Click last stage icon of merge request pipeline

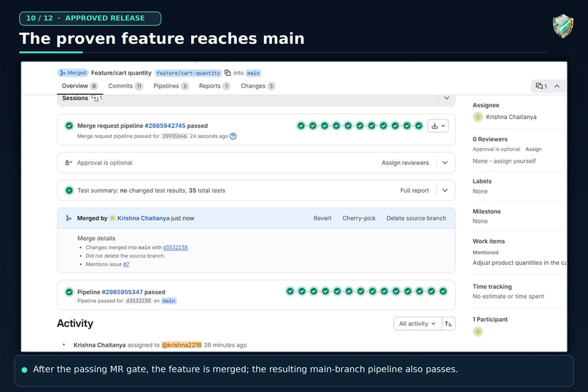coord(419,126)
